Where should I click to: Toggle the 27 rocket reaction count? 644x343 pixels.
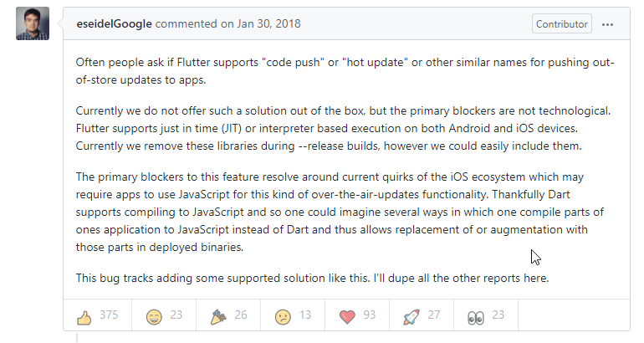click(433, 316)
